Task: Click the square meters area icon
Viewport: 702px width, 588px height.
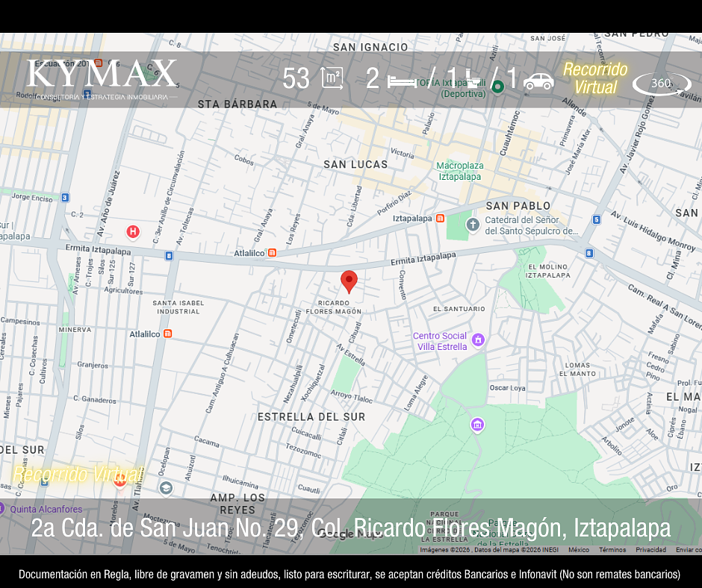Action: click(x=332, y=78)
